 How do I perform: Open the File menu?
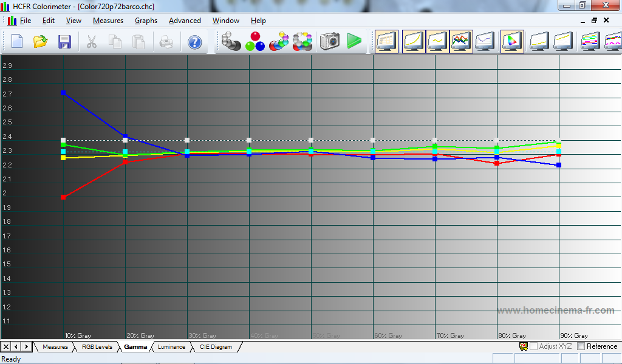[x=26, y=21]
